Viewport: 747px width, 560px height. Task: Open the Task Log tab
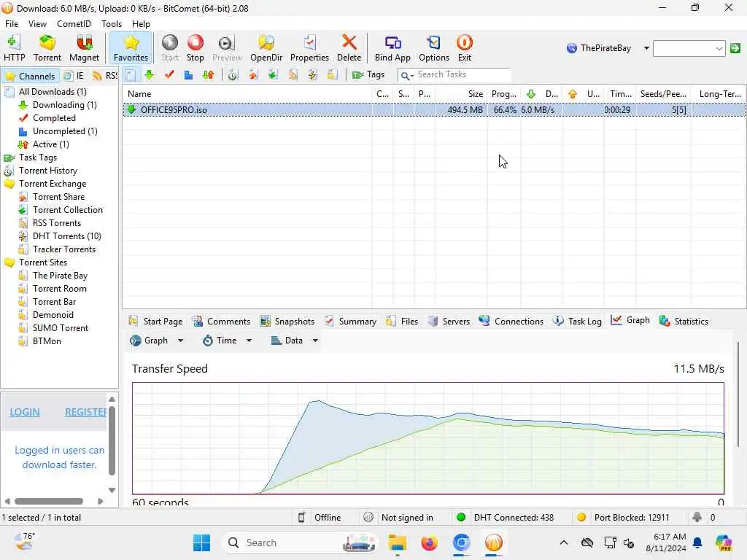coord(578,322)
